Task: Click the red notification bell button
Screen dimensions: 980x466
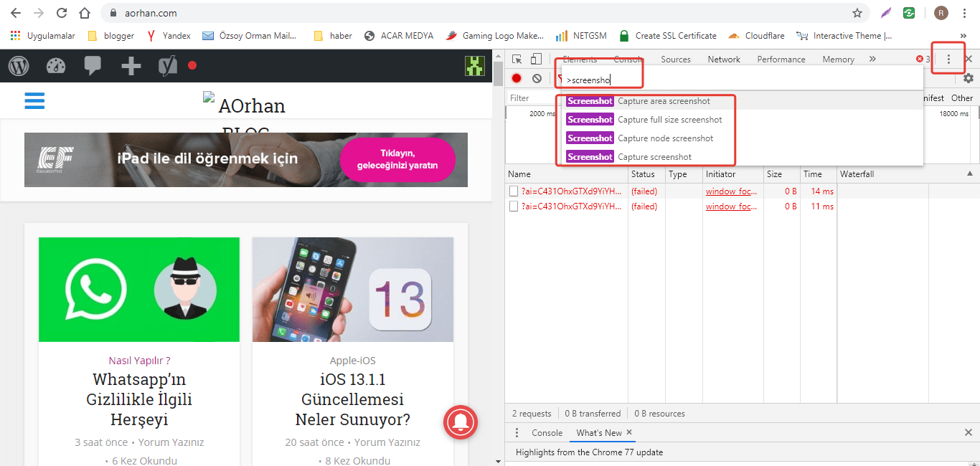Action: click(462, 422)
